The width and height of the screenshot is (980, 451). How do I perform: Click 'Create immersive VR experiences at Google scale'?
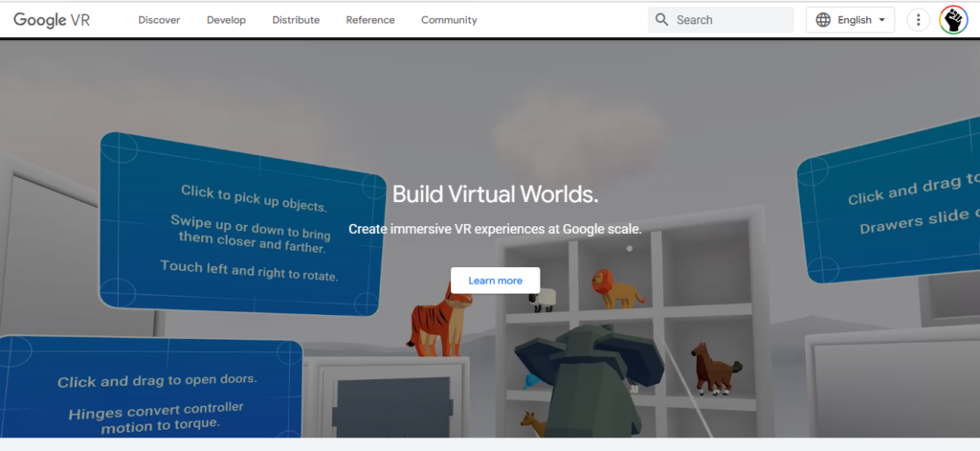pyautogui.click(x=495, y=229)
